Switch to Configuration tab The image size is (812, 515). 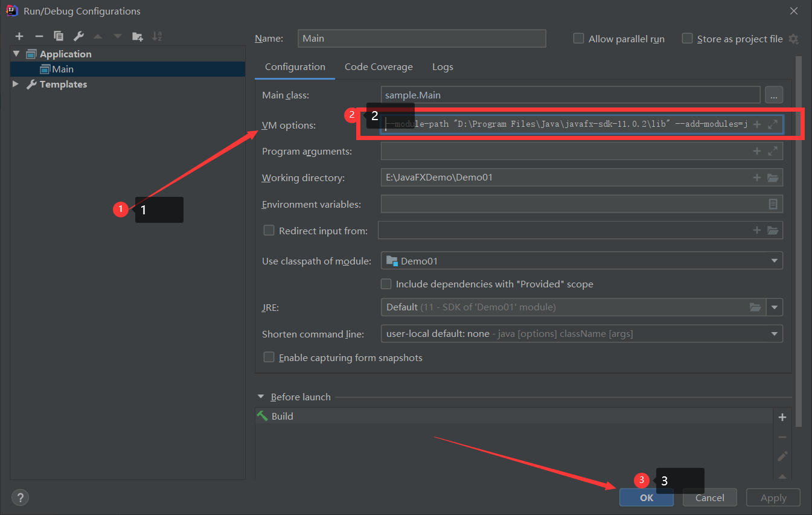[295, 67]
